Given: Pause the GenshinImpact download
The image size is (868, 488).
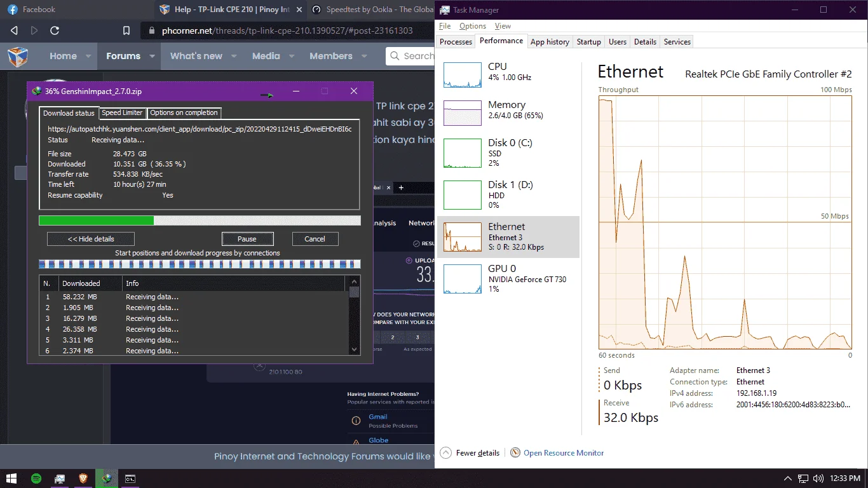Looking at the screenshot, I should coord(247,239).
